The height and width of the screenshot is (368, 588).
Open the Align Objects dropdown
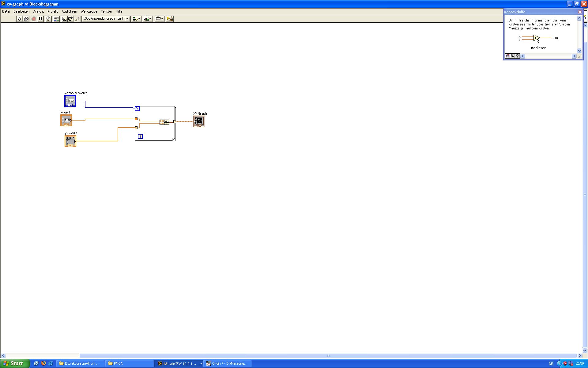coord(137,19)
